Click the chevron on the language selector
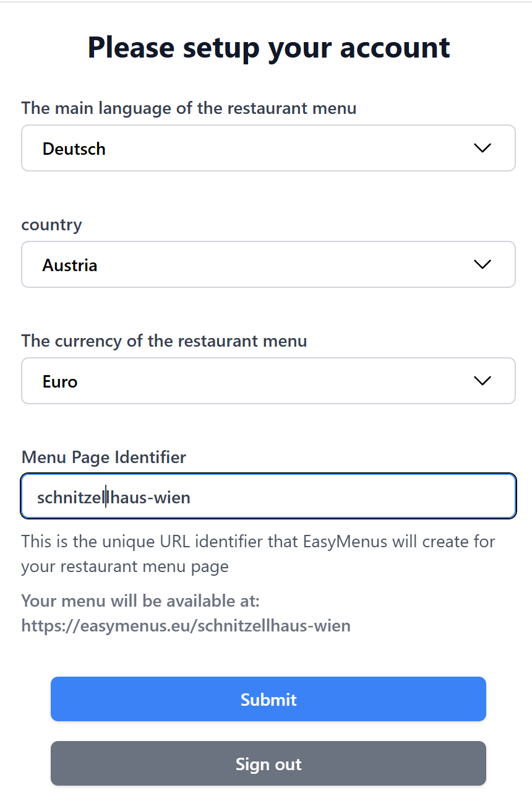The height and width of the screenshot is (811, 532). [482, 148]
